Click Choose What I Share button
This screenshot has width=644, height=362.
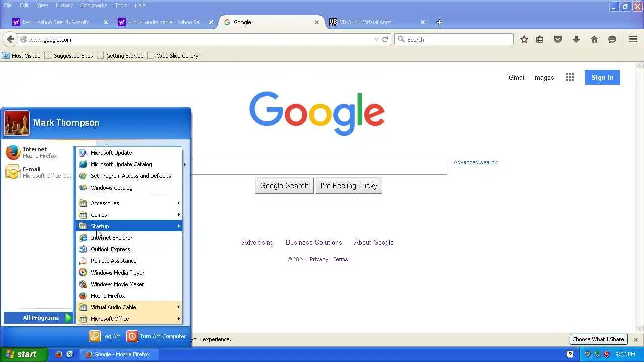click(x=598, y=339)
